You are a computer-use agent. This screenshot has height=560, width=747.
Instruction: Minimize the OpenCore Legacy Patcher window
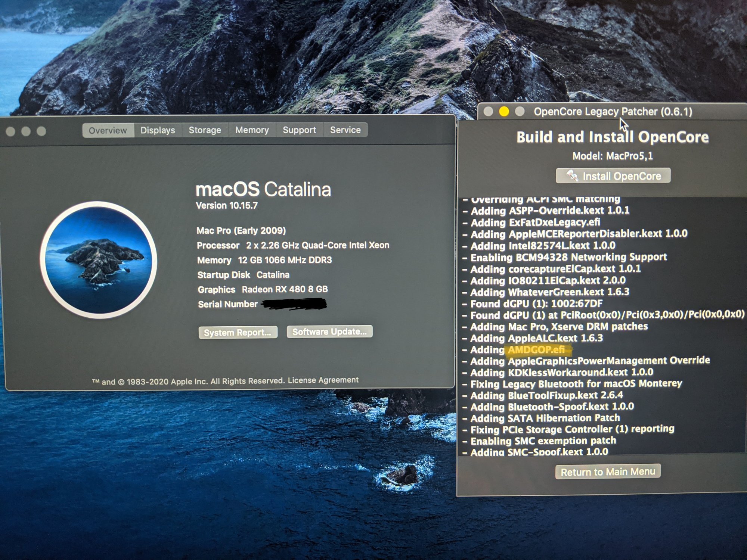[x=504, y=112]
